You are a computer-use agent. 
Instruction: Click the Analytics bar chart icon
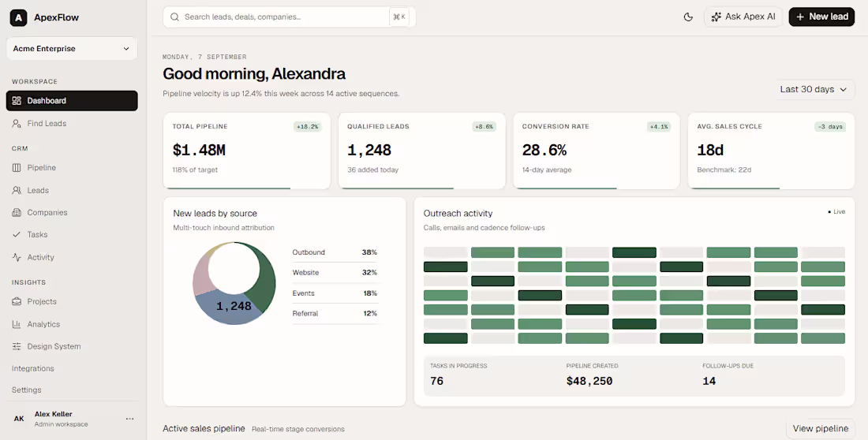click(17, 324)
